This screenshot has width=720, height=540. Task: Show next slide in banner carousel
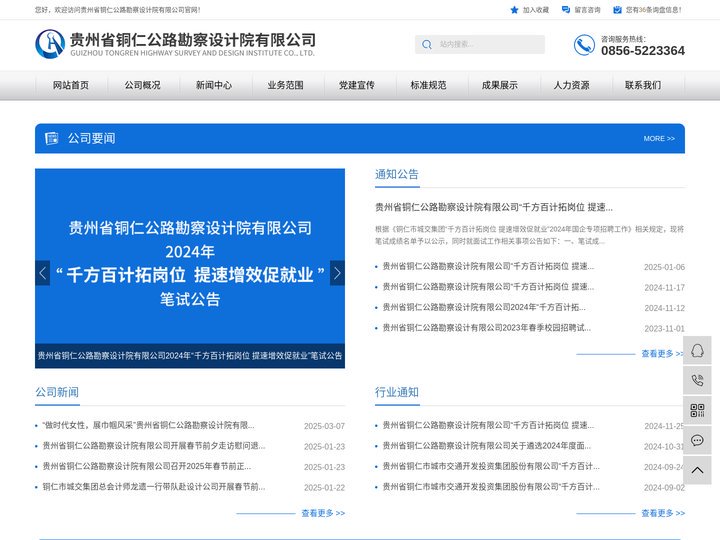point(337,273)
